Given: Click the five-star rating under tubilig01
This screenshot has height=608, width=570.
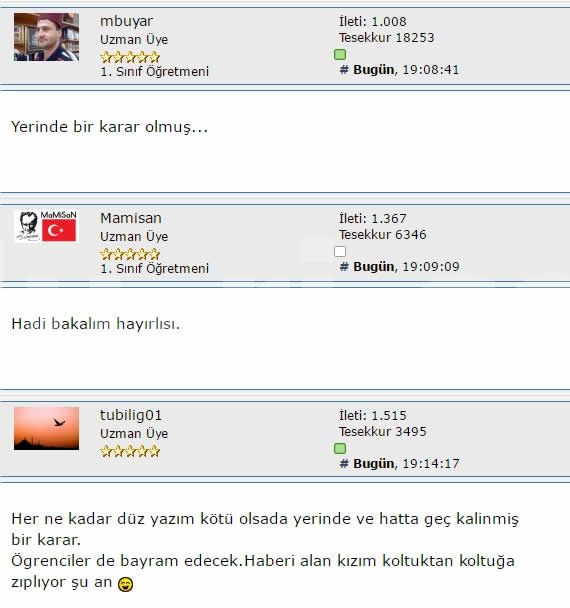Looking at the screenshot, I should 130,451.
